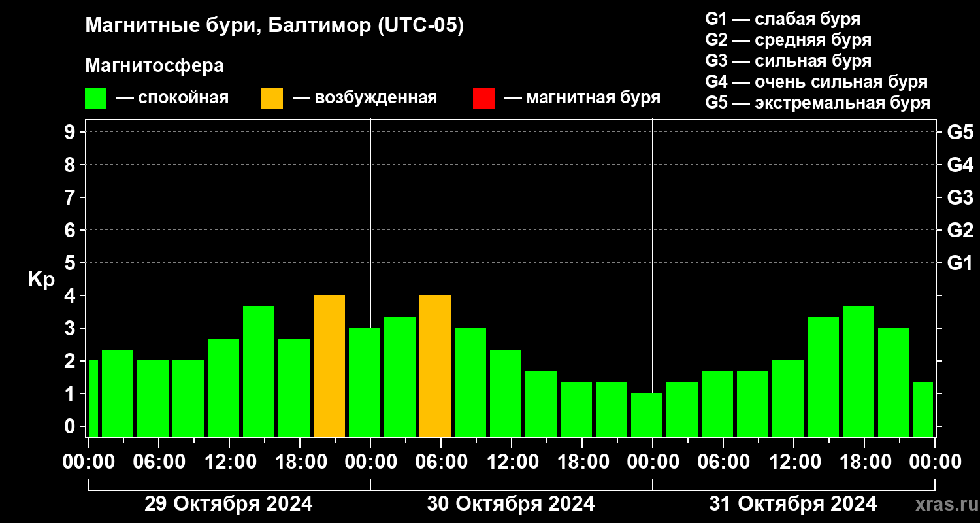Click the G3 label on right axis
The image size is (980, 523).
click(x=960, y=197)
